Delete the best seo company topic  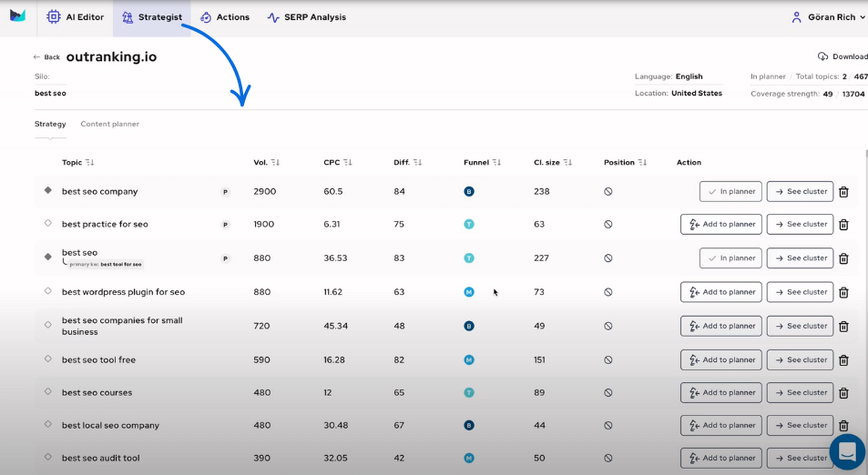pos(843,192)
